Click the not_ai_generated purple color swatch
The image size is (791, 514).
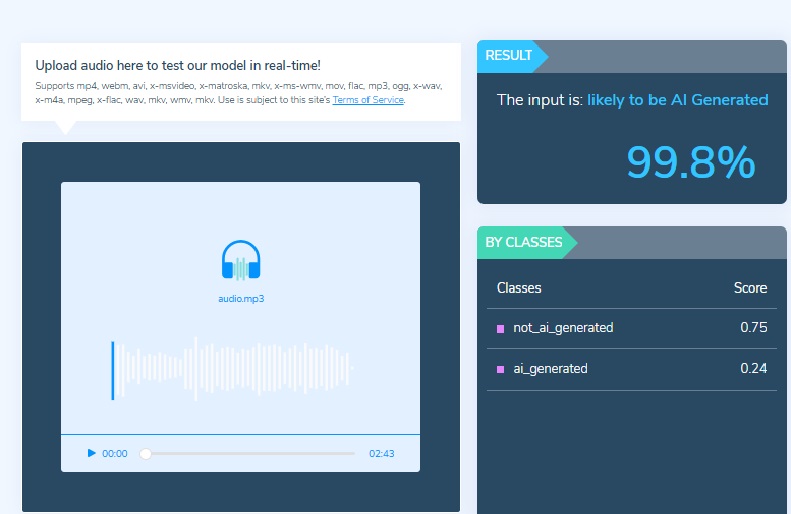500,329
